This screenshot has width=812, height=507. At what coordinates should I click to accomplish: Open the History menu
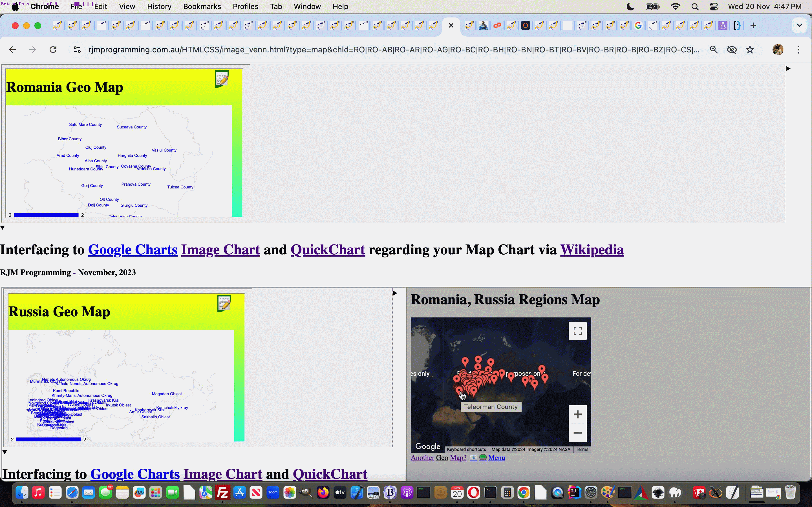(159, 7)
